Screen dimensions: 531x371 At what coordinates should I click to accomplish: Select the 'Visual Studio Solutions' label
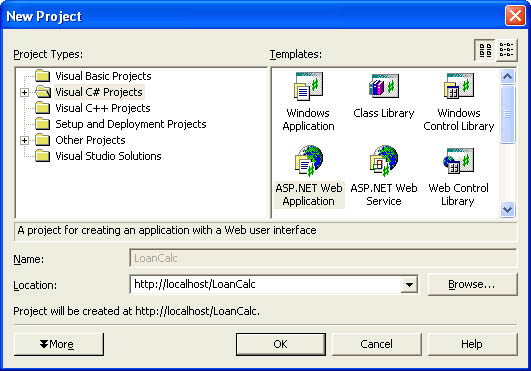pos(108,156)
